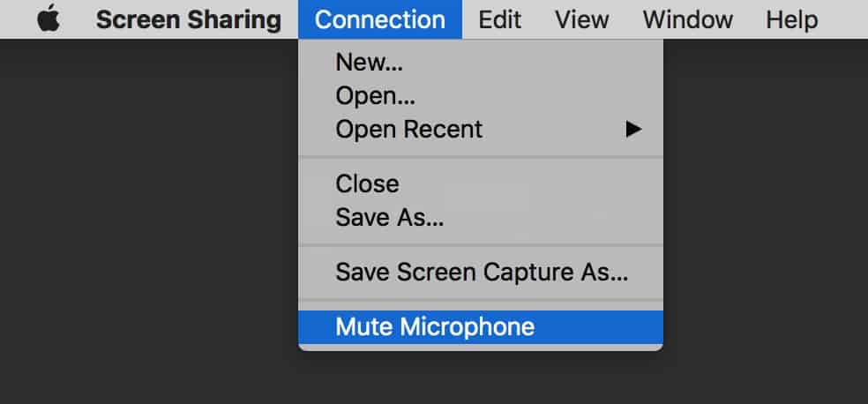Expand the Open Recent submenu arrow
Viewport: 868px width, 404px height.
[x=632, y=130]
